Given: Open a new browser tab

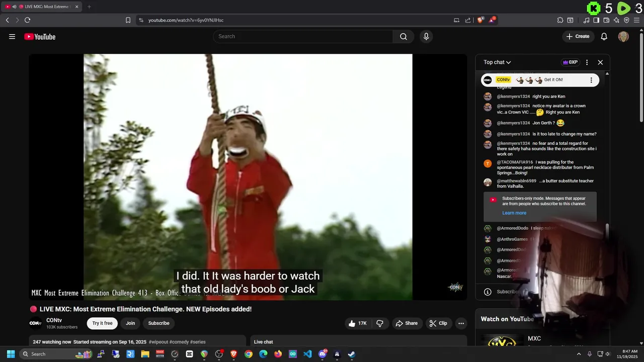Looking at the screenshot, I should coord(89,7).
